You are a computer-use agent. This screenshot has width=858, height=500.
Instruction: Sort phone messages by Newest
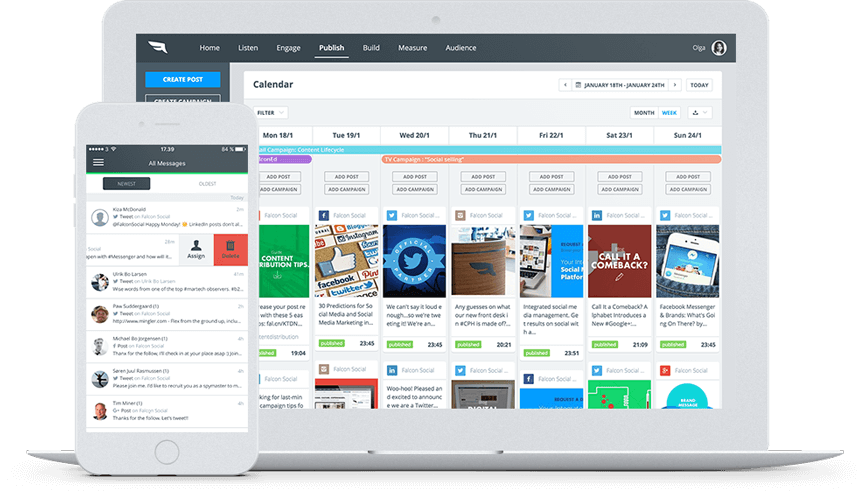[x=126, y=184]
